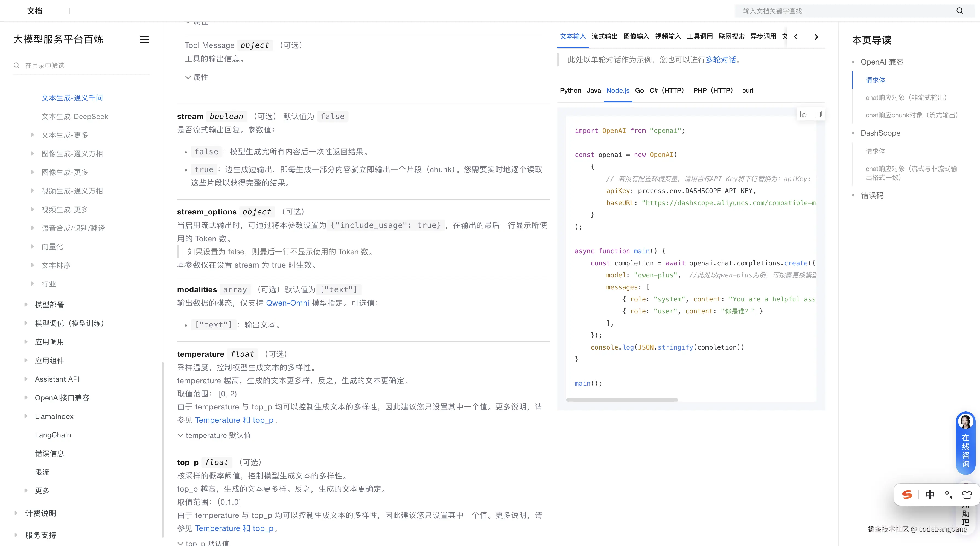Click the Sogou S logo in the input toolbar
980x546 pixels.
907,495
